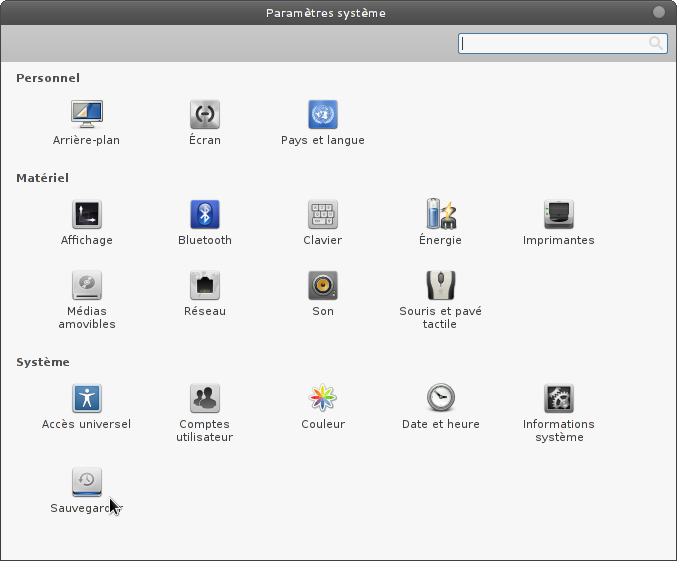Viewport: 677px width, 561px height.
Task: Open Informations système panel
Action: click(559, 398)
